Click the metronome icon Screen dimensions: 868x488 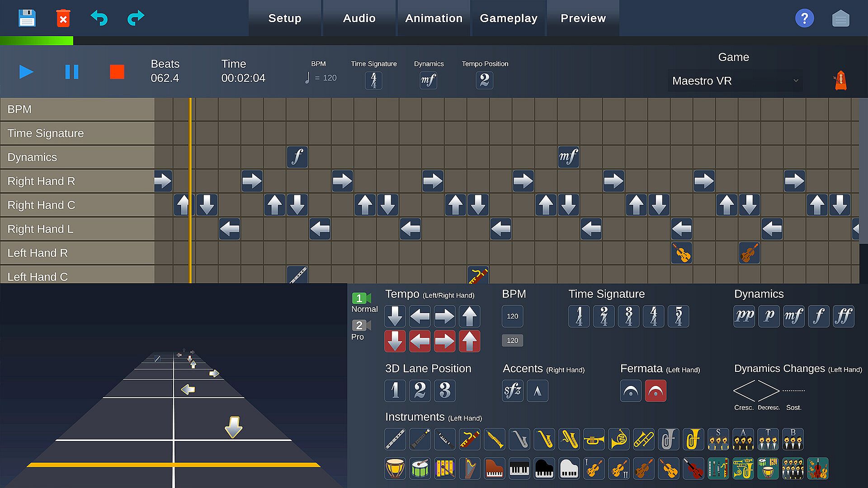coord(840,81)
